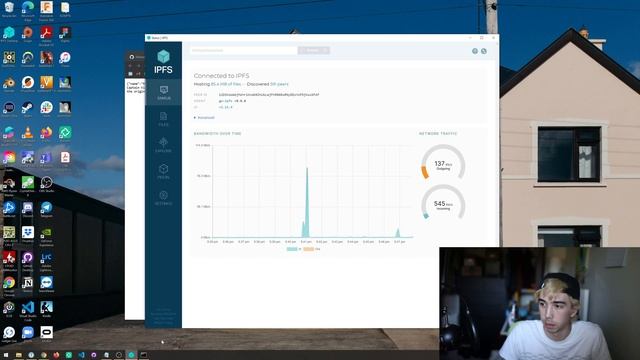
Task: Select the Telegram desktop icon
Action: pyautogui.click(x=46, y=209)
